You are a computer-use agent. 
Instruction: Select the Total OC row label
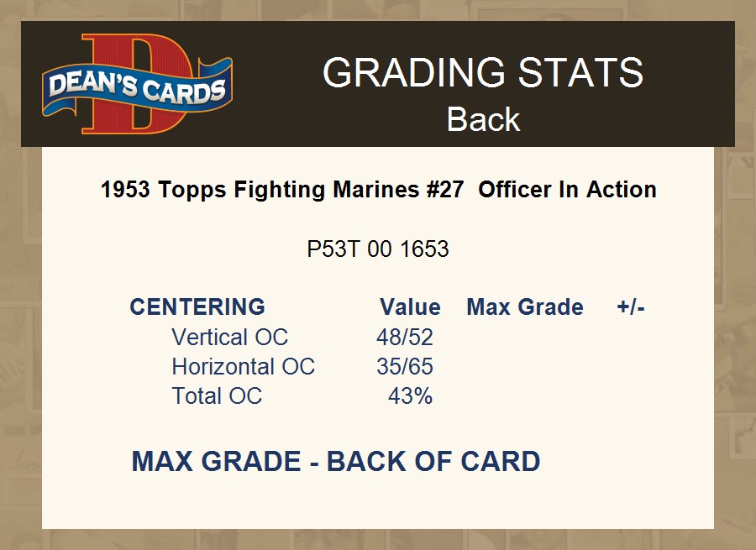click(x=217, y=396)
